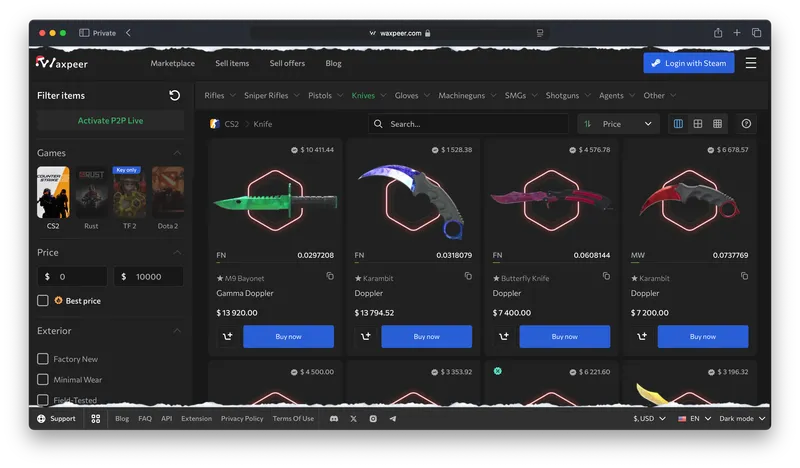The image size is (800, 468).
Task: Open the Agents category menu
Action: point(617,95)
